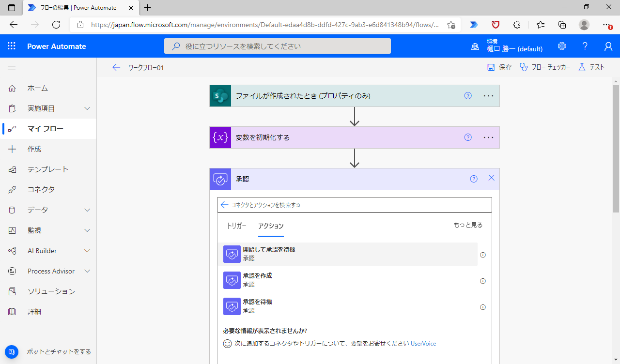Image resolution: width=620 pixels, height=364 pixels.
Task: Open Edge favorites star list icon
Action: pos(541,25)
